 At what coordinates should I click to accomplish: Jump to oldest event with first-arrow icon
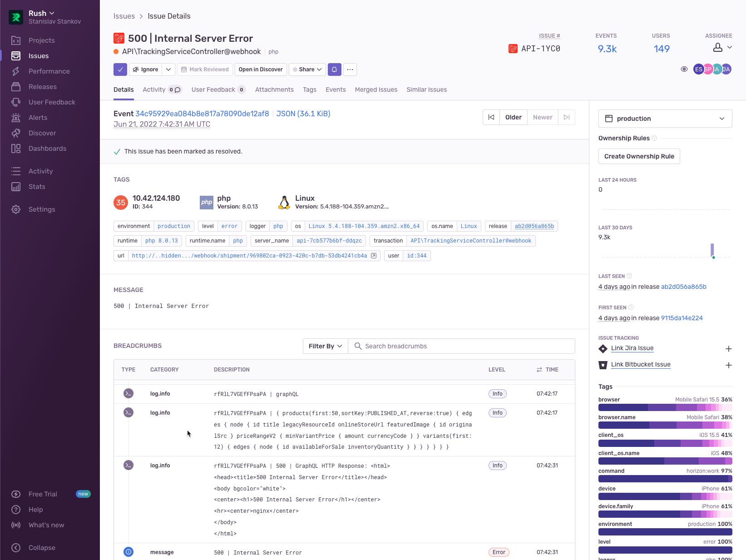[x=491, y=117]
